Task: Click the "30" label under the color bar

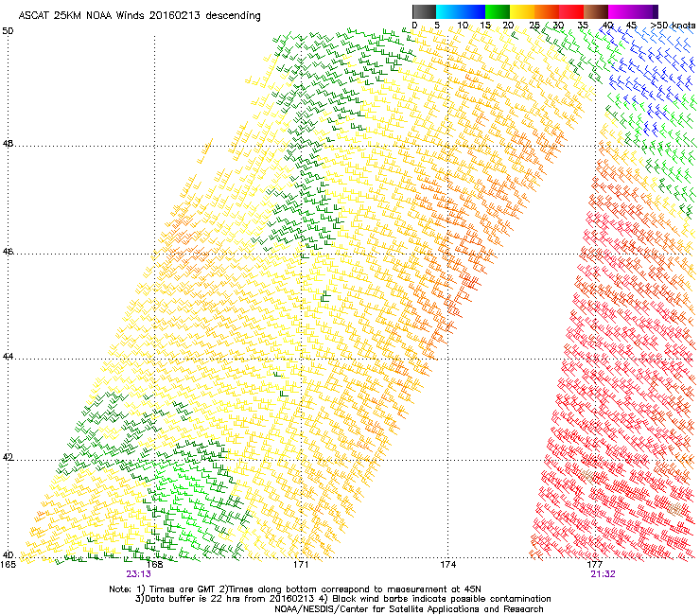Action: pos(558,26)
